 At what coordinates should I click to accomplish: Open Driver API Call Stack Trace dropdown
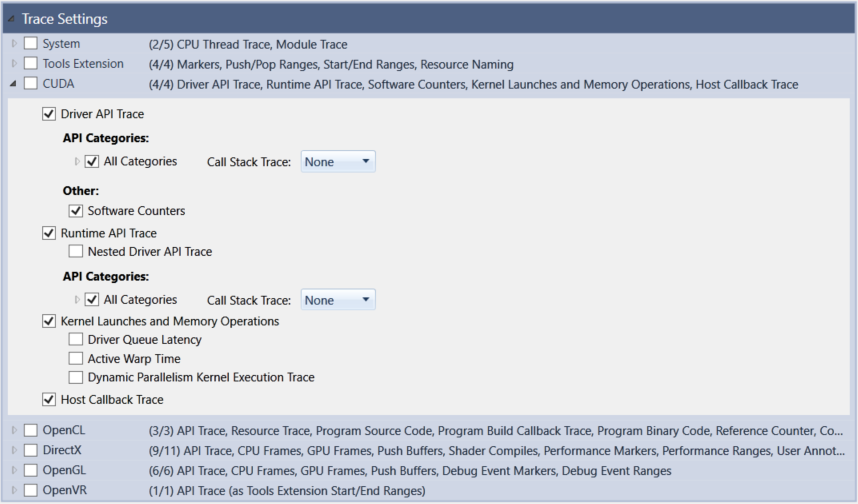coord(338,161)
